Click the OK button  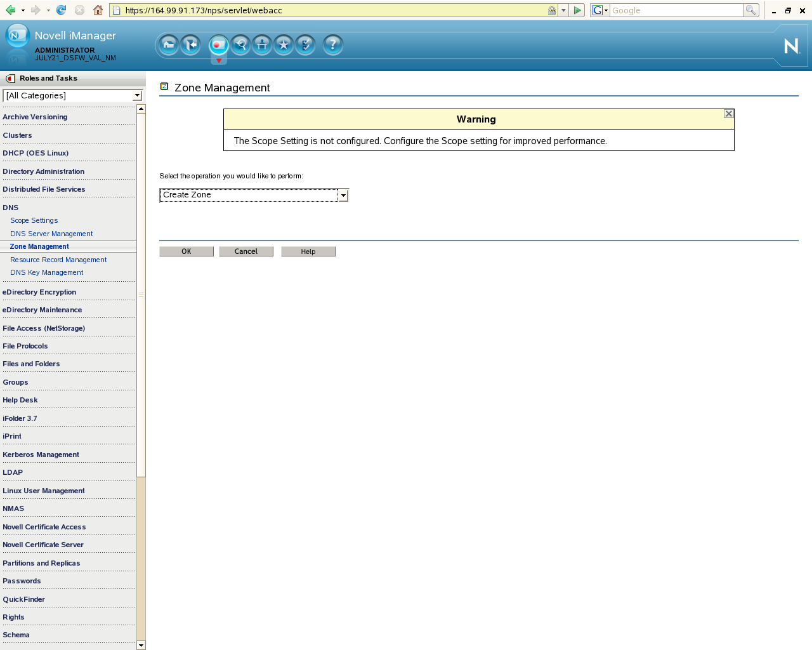[x=187, y=251]
